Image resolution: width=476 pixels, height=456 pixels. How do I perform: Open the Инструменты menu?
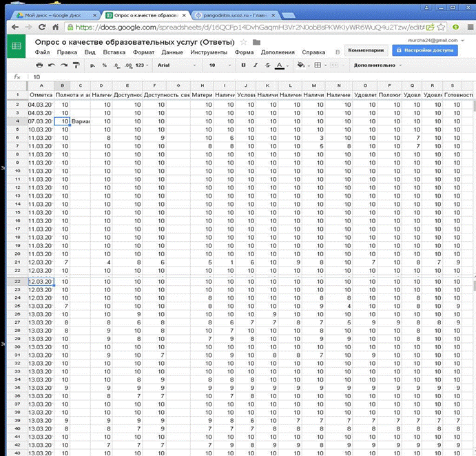tap(209, 52)
